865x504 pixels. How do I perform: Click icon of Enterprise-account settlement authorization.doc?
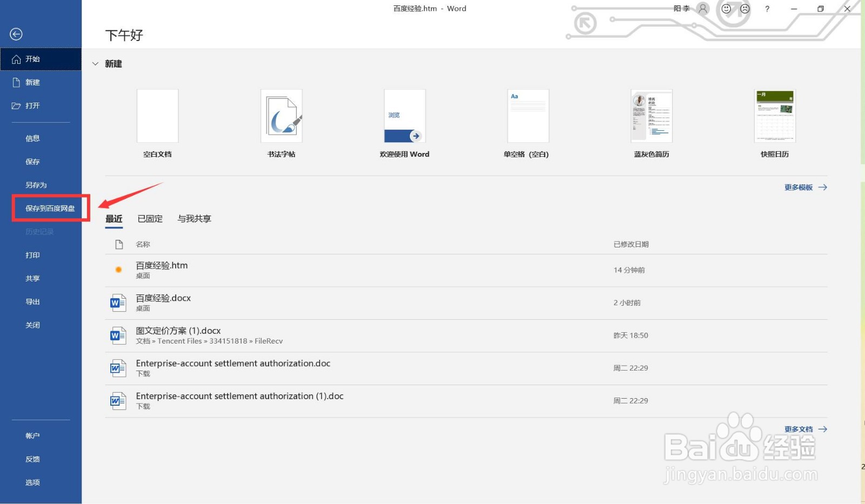click(x=118, y=368)
